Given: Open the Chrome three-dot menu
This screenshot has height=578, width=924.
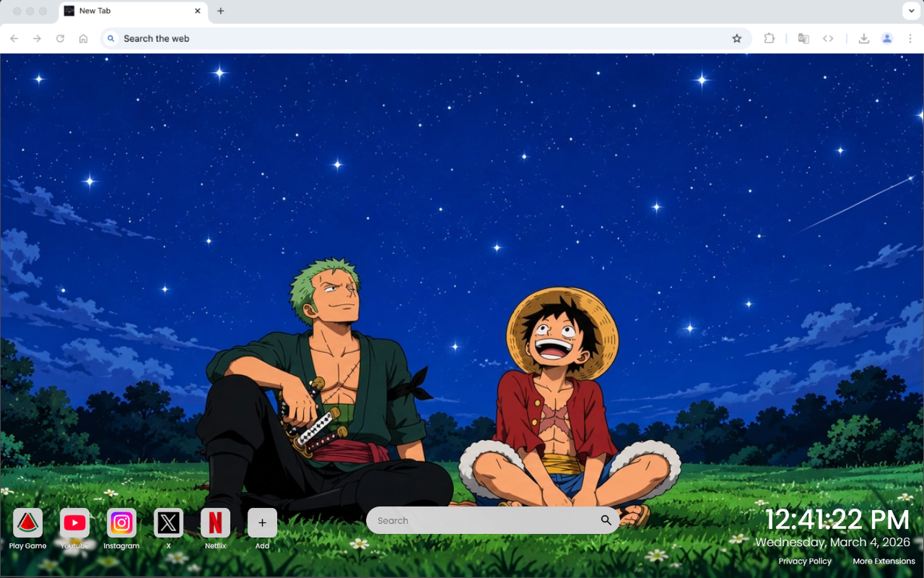Looking at the screenshot, I should [x=910, y=38].
